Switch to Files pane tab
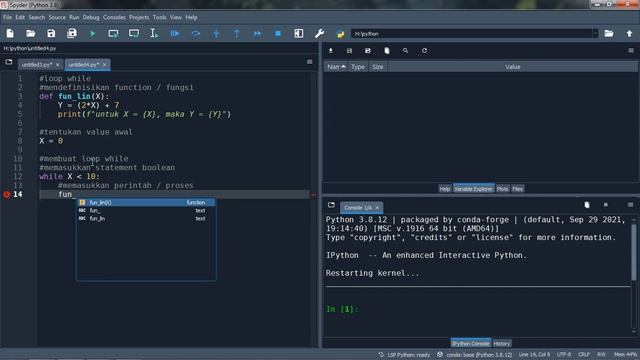This screenshot has height=360, width=640. pyautogui.click(x=518, y=189)
